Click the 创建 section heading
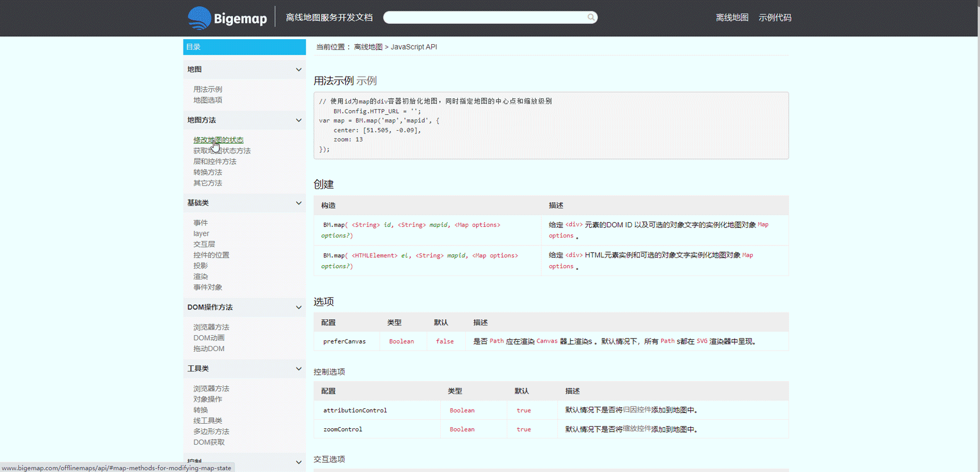 click(x=324, y=184)
